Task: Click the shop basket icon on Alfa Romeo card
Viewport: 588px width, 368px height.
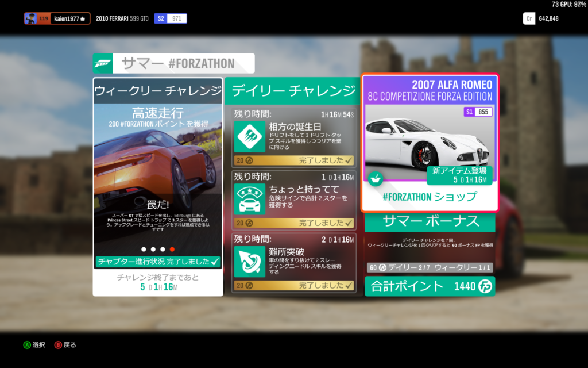Action: click(376, 179)
